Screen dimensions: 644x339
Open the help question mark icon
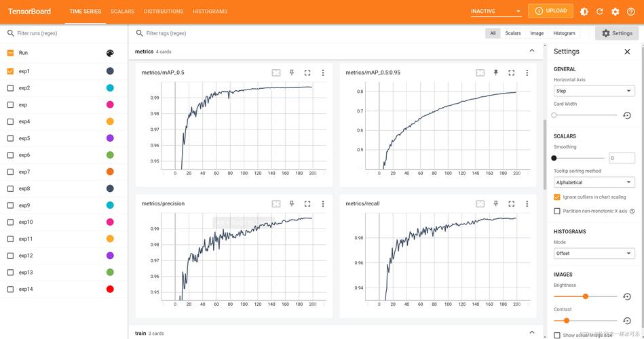pyautogui.click(x=631, y=12)
